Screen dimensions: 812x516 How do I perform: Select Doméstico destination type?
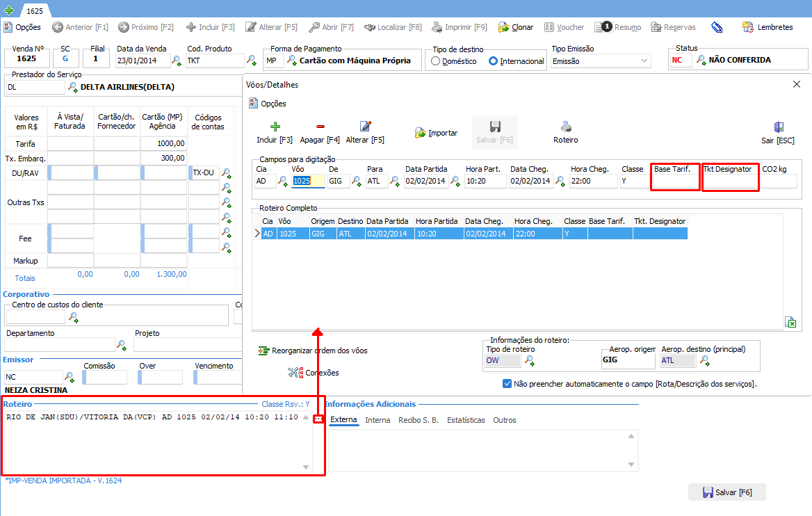coord(454,61)
